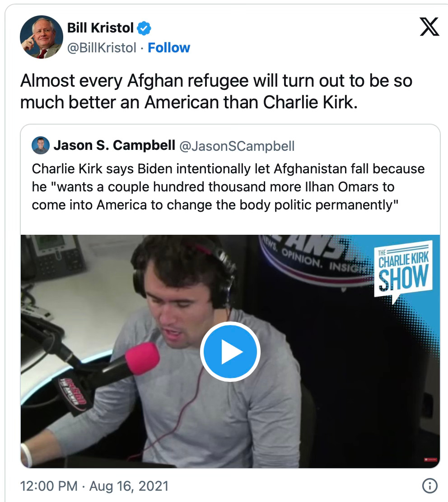Open Jason S. Campbell's name link
448x502 pixels.
point(114,145)
